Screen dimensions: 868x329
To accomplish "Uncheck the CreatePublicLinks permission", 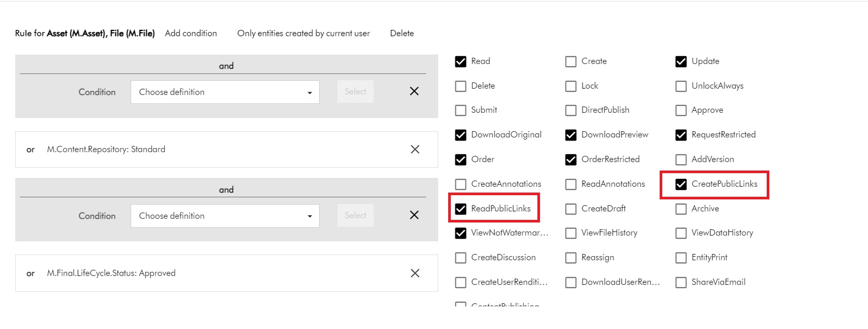I will pyautogui.click(x=681, y=184).
